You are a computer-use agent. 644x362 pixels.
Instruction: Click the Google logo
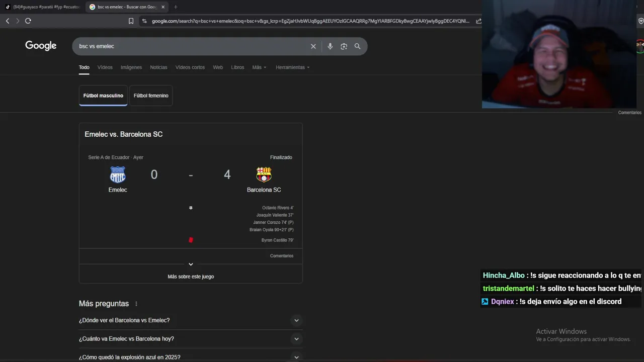pyautogui.click(x=41, y=46)
